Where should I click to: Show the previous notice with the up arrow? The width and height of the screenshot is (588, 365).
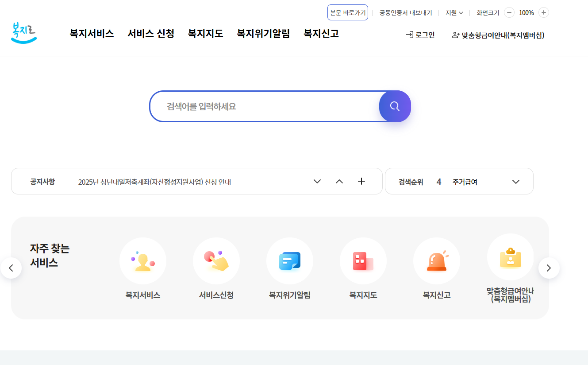coord(339,181)
